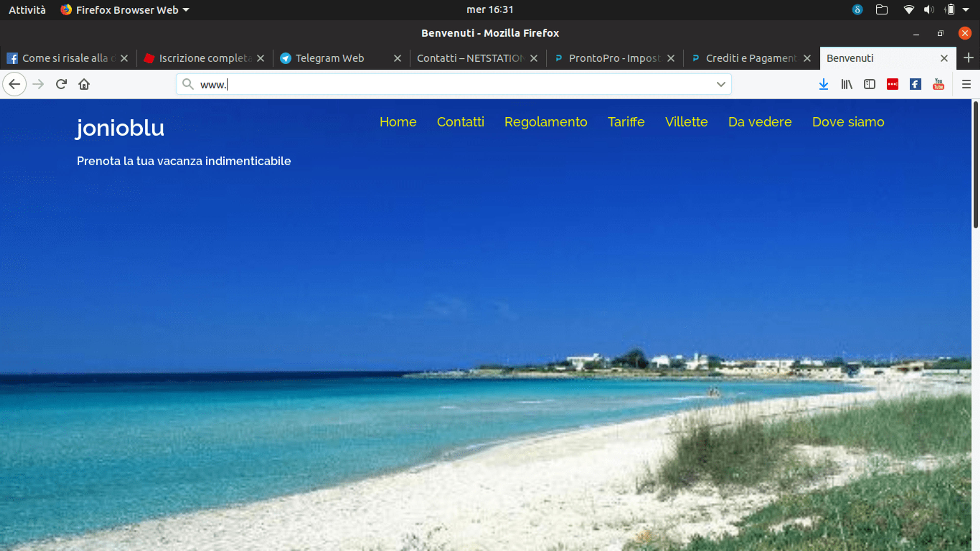
Task: Open the Facebook toolbar shortcut
Action: [915, 84]
